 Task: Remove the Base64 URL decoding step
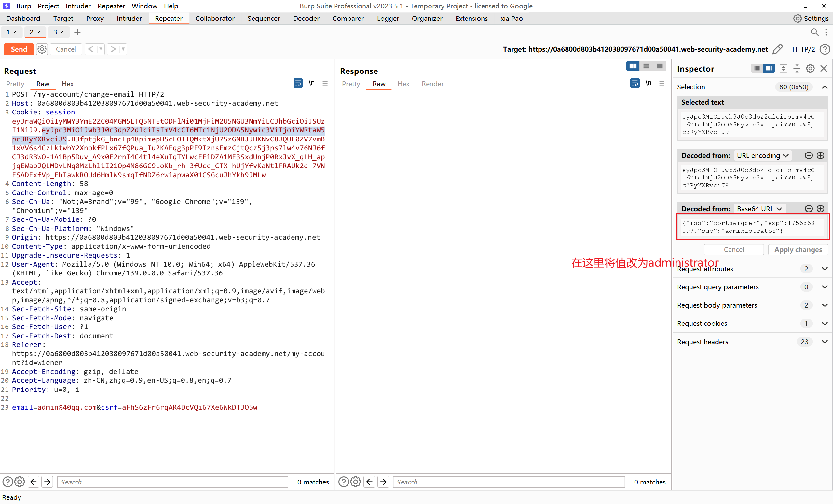point(808,209)
